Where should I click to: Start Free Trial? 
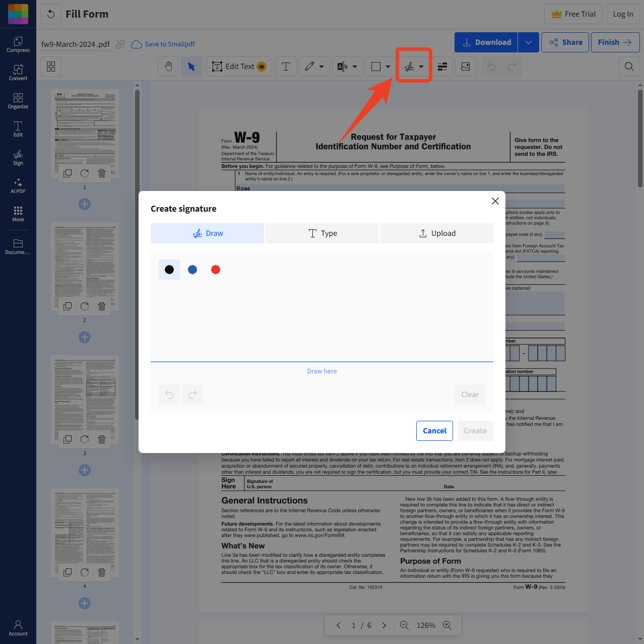573,14
